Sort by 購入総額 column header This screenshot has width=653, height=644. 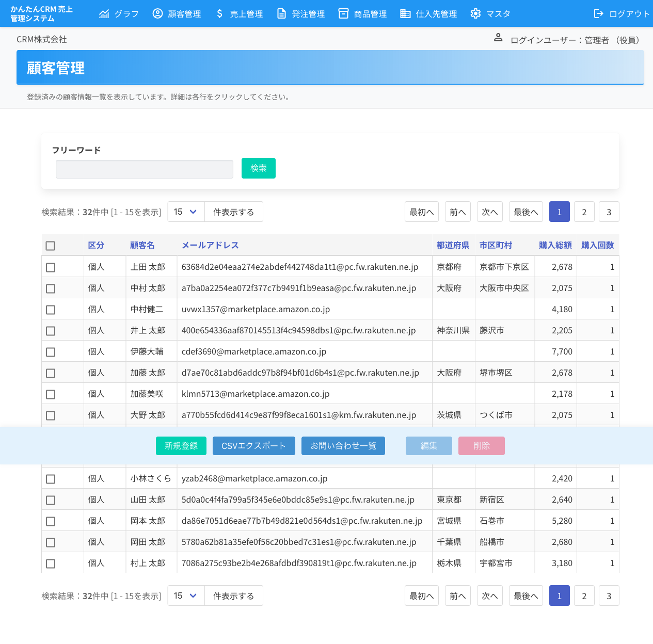pos(555,245)
